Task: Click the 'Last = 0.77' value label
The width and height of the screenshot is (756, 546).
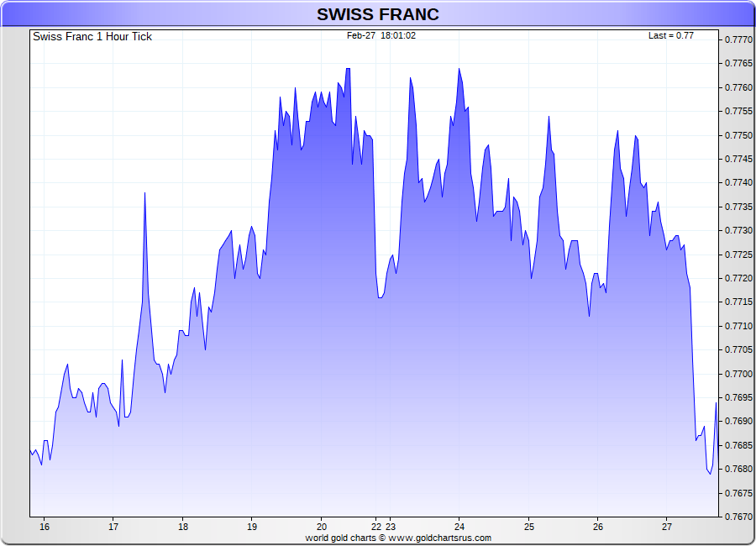Action: [671, 36]
